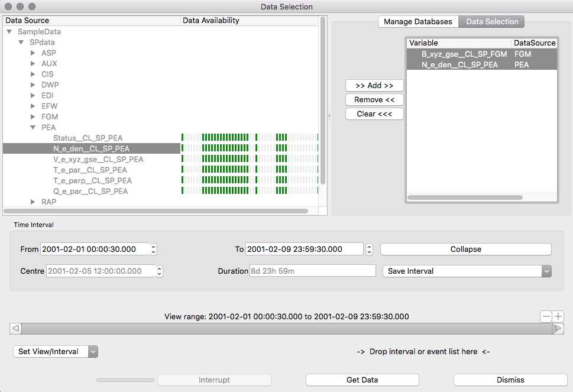Viewport: 573px width, 392px height.
Task: Click the Centre time stepper arrows
Action: point(159,271)
